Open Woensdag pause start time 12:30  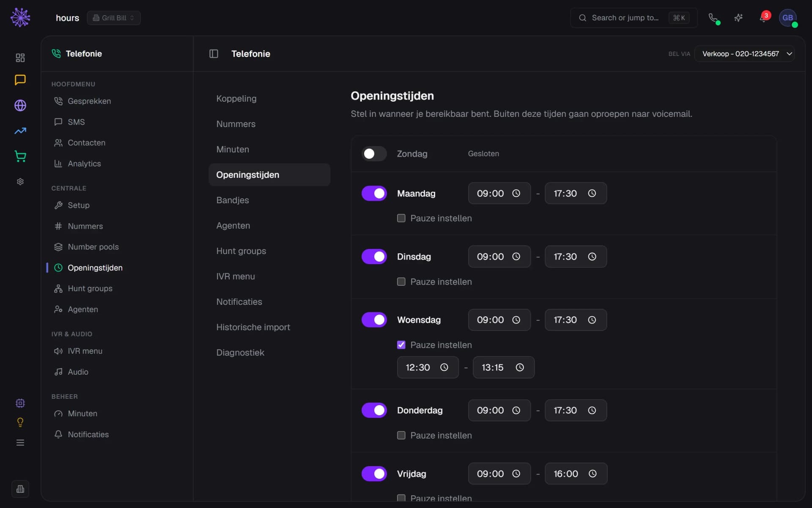[x=428, y=367]
